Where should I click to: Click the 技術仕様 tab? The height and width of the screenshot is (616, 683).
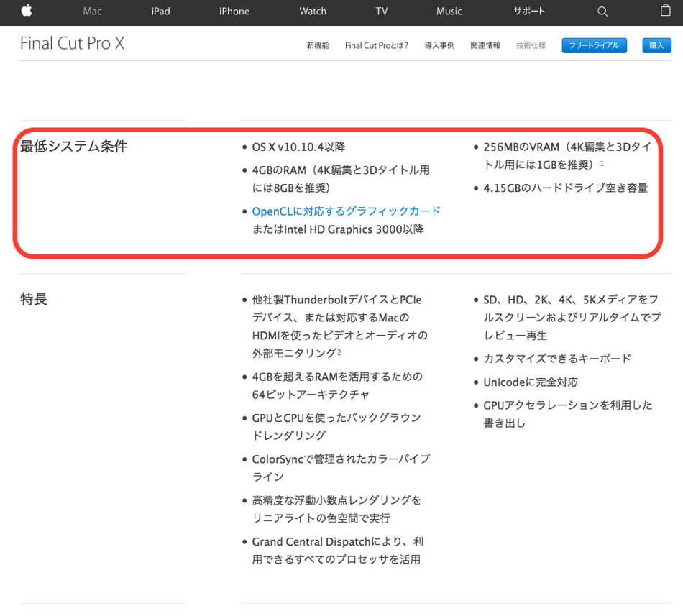[531, 45]
